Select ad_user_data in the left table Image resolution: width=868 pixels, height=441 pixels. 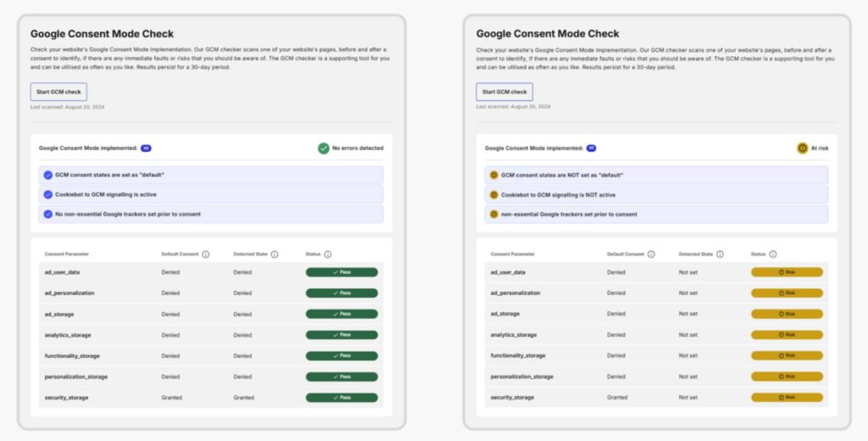tap(62, 272)
